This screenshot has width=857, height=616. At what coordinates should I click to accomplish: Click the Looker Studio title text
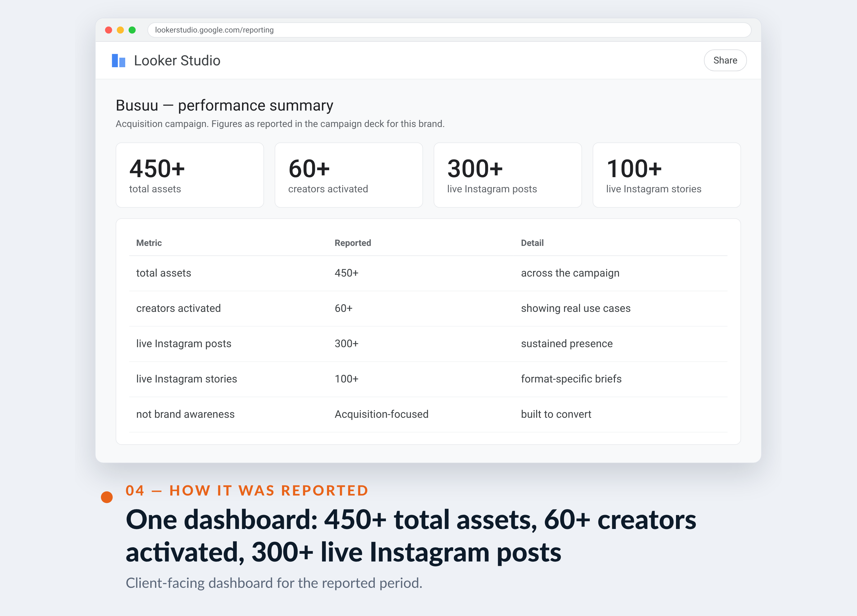(177, 60)
